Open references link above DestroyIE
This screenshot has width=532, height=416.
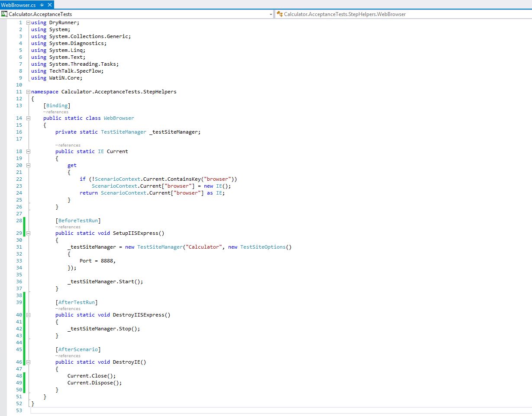click(x=68, y=356)
